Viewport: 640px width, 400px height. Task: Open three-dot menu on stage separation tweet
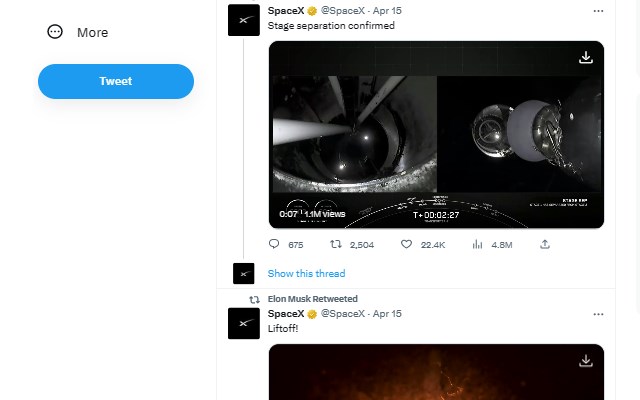[598, 11]
